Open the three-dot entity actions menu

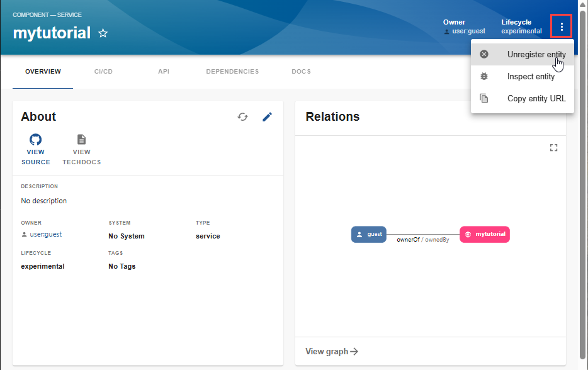[561, 26]
